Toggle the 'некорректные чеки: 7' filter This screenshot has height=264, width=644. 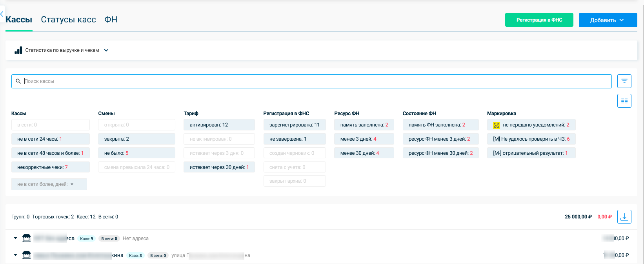click(x=50, y=167)
